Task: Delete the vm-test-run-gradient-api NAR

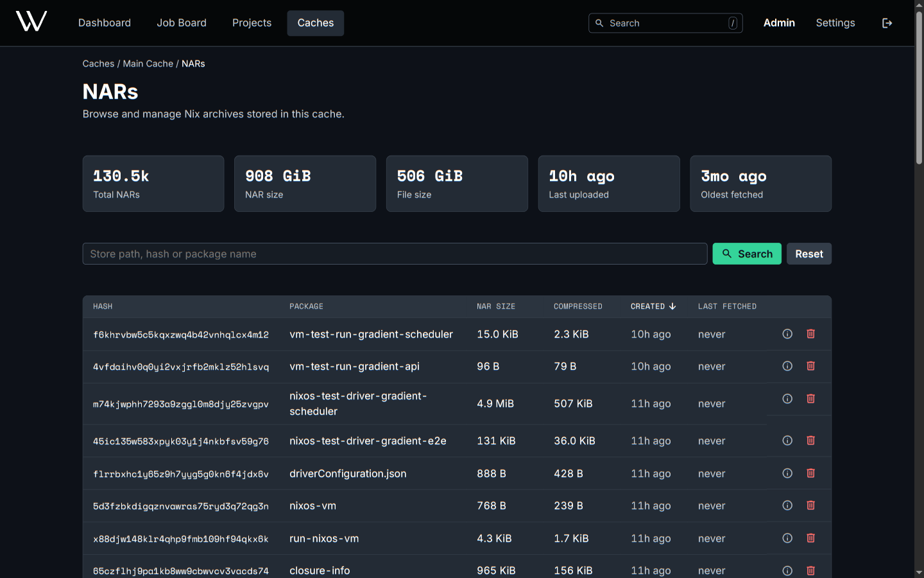Action: pos(810,366)
